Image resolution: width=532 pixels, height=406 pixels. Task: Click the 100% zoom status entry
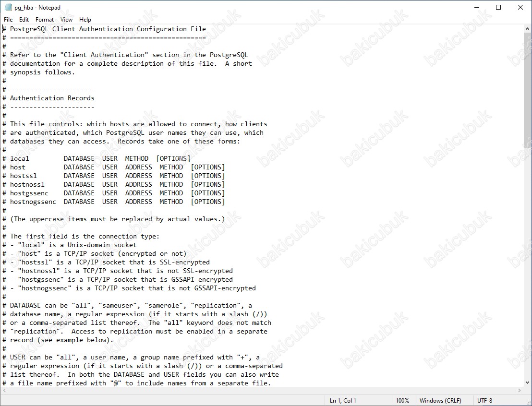402,401
